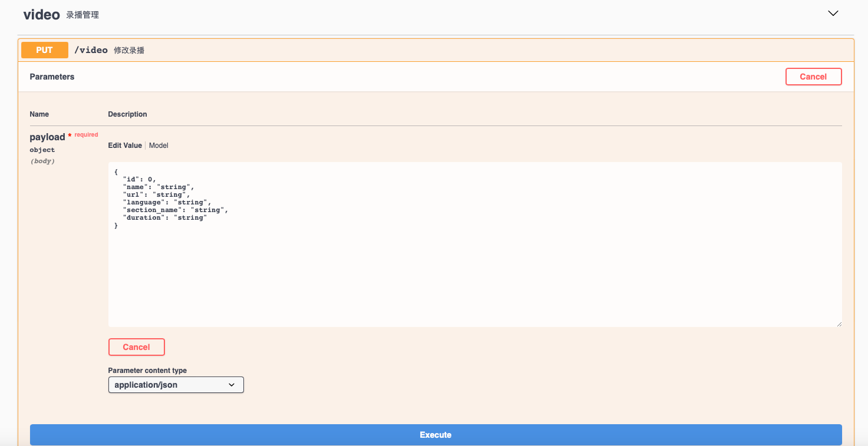Cancel try-it-out next to the Parameters header

(x=813, y=77)
